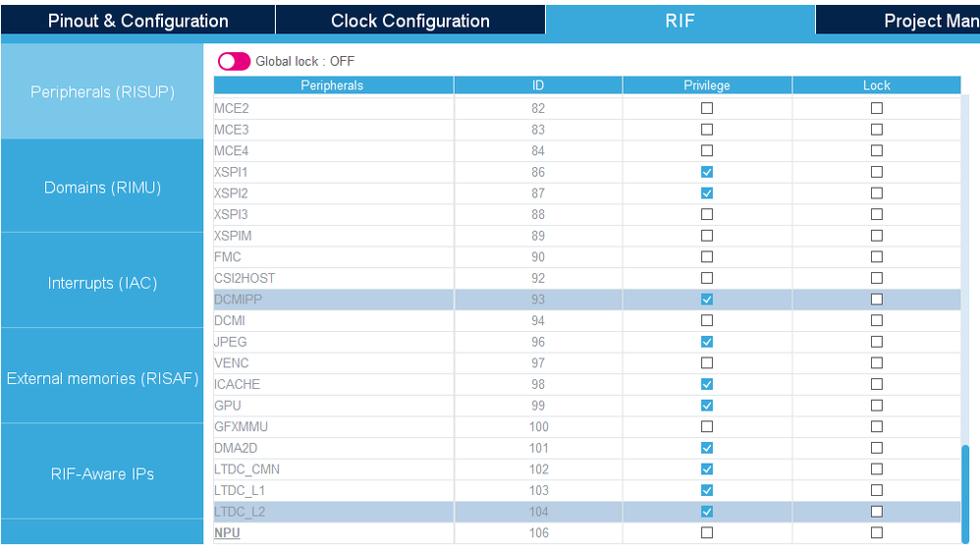Select Peripherals (RISUP) in the sidebar
The height and width of the screenshot is (552, 980).
click(102, 92)
